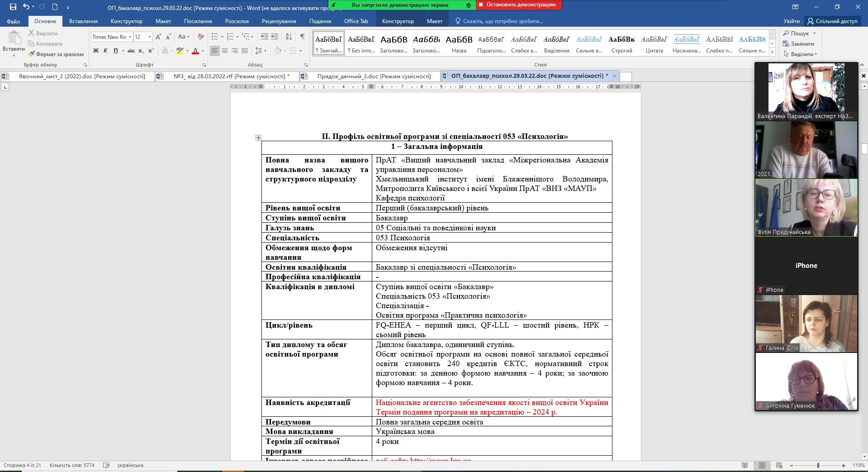868x472 pixels.
Task: Click the Остановить демонстрацию button
Action: tap(520, 5)
